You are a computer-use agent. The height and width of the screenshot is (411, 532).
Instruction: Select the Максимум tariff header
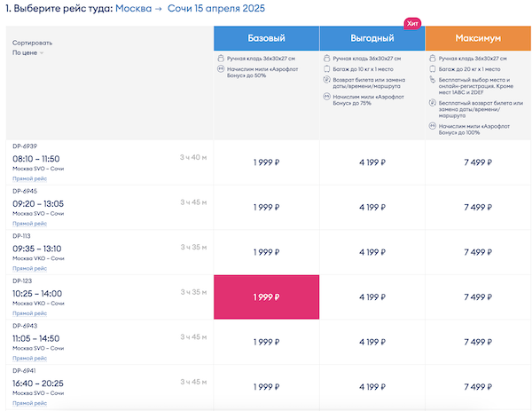478,39
